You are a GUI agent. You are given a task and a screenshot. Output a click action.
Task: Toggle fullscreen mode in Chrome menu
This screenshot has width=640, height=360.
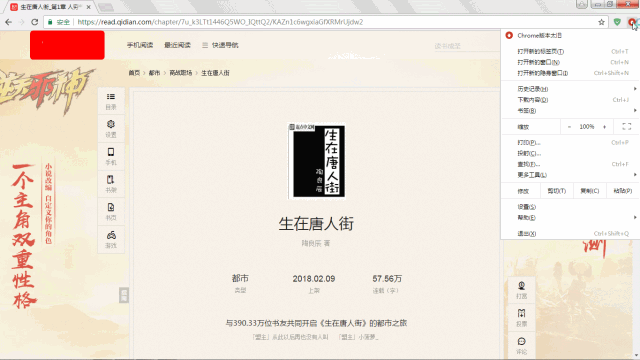point(627,127)
